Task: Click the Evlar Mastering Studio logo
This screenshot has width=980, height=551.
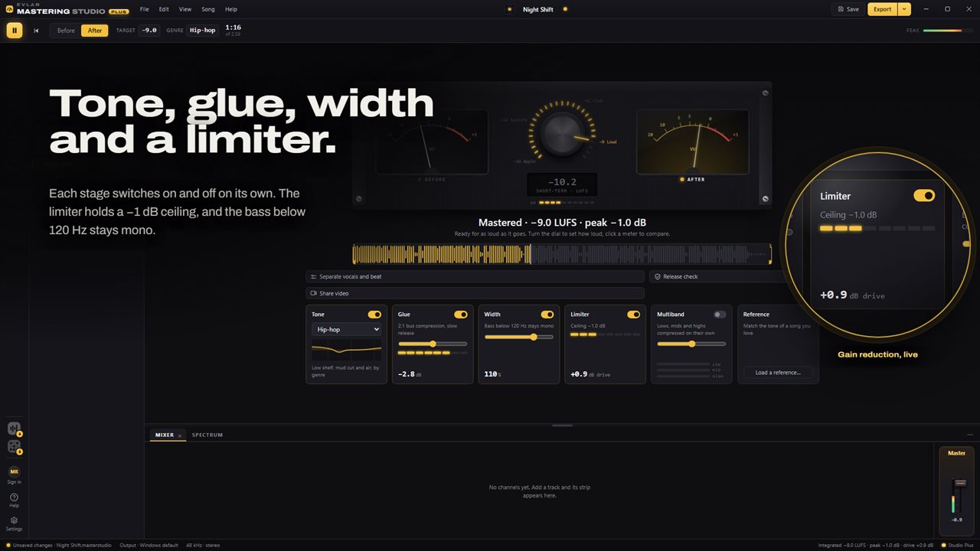Action: click(x=67, y=9)
